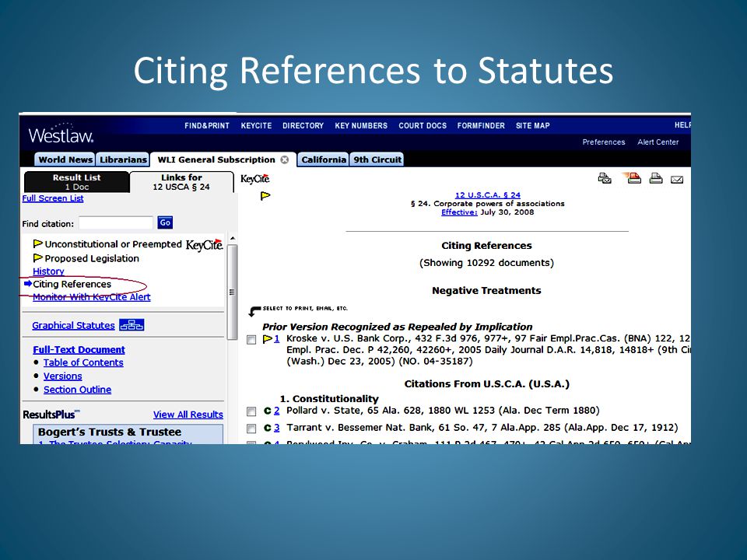747x560 pixels.
Task: Click Bogert's Trusts & Trustee heading
Action: (x=110, y=432)
